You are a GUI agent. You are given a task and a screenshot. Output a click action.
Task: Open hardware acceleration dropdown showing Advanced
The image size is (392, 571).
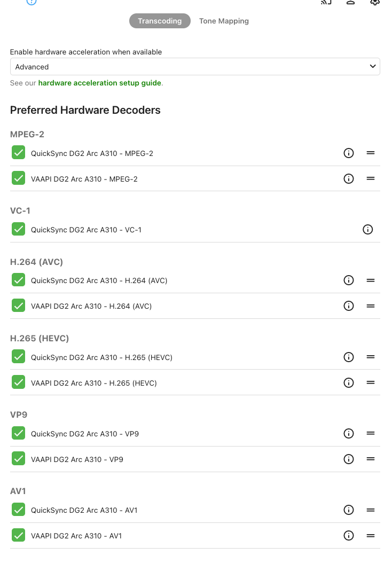coord(195,67)
